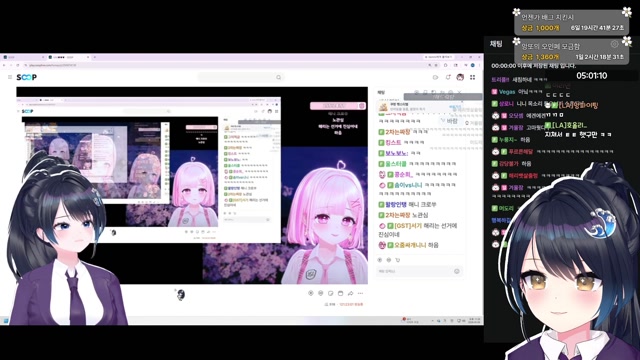
Task: Open the four-square apps grid icon
Action: 473,77
